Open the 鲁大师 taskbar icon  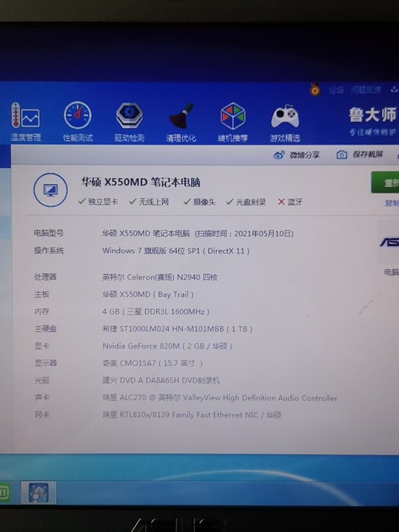(x=39, y=493)
